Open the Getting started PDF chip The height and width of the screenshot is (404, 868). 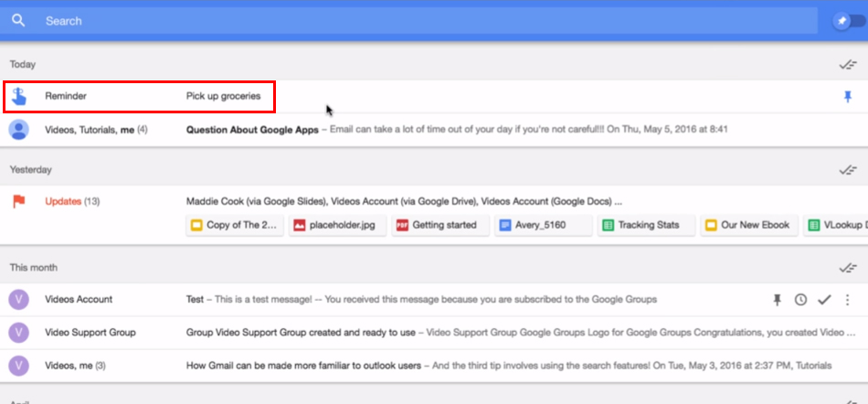coord(440,225)
